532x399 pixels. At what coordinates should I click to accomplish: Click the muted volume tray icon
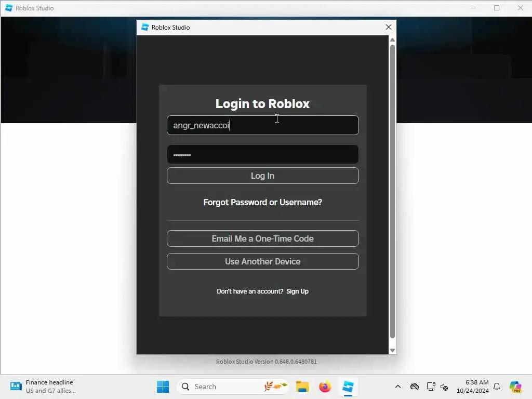[x=445, y=387]
